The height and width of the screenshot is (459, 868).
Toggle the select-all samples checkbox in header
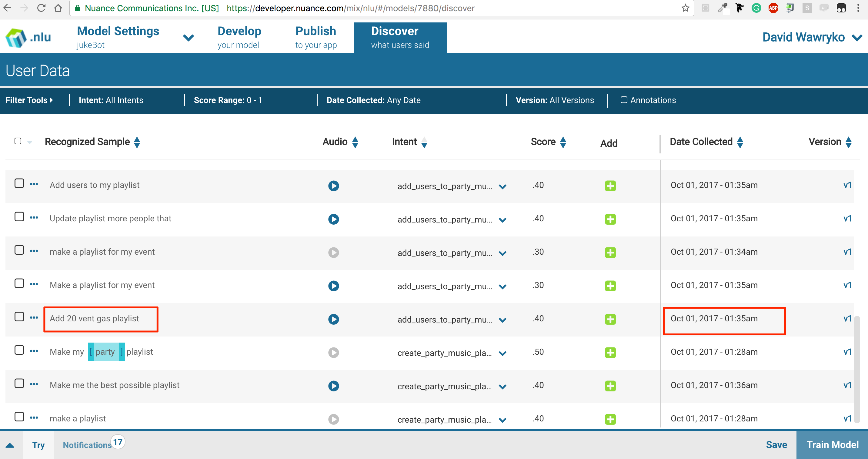point(18,141)
